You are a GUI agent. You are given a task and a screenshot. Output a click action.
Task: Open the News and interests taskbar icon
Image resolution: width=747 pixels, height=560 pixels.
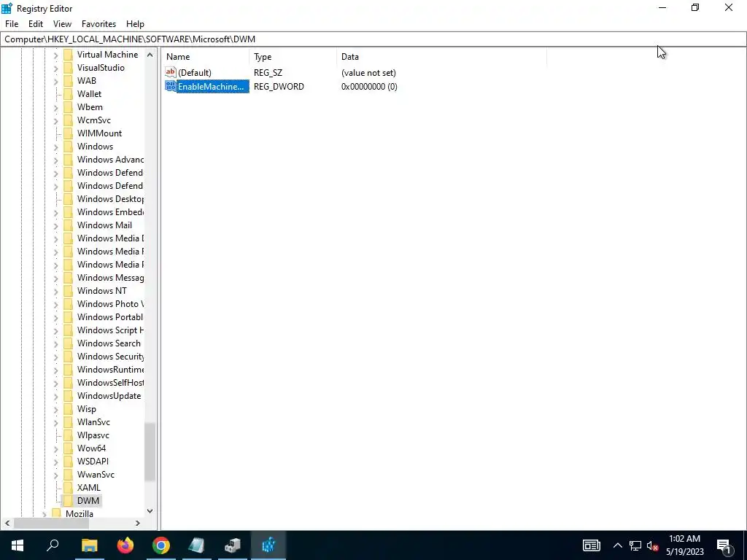pos(591,545)
